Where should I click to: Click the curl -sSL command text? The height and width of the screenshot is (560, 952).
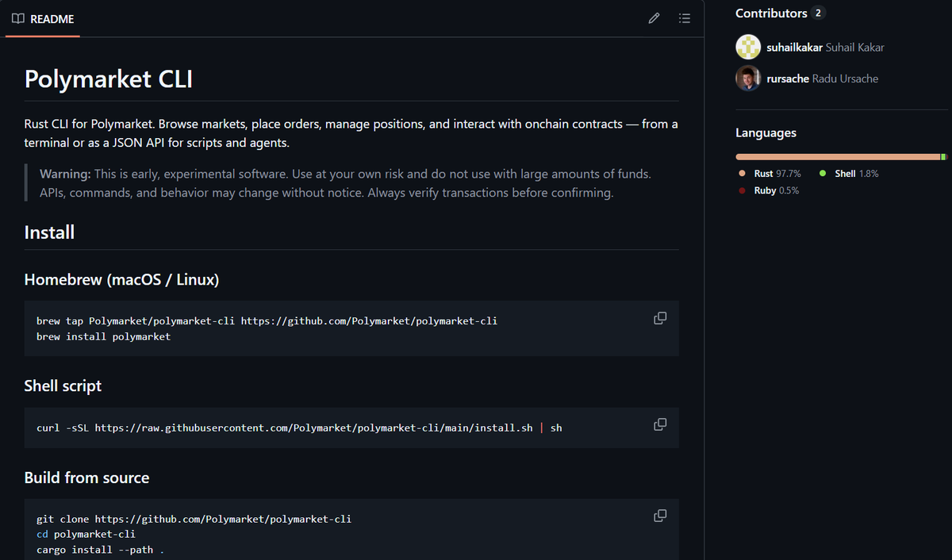tap(299, 428)
